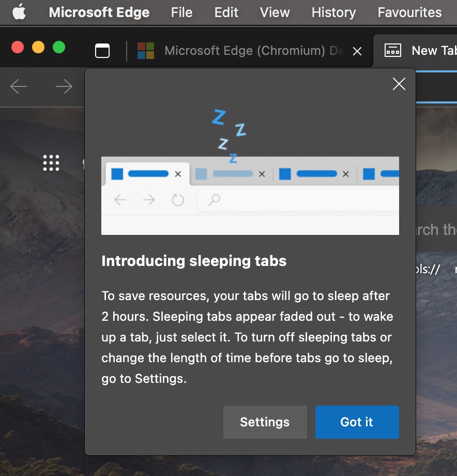Screen dimensions: 457x476
Task: Open the Favourites menu
Action: click(409, 12)
